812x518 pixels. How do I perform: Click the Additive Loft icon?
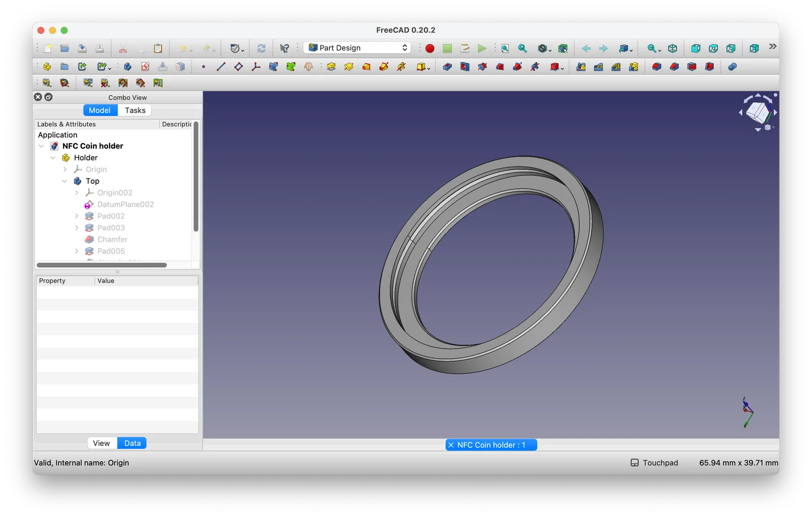[x=366, y=67]
